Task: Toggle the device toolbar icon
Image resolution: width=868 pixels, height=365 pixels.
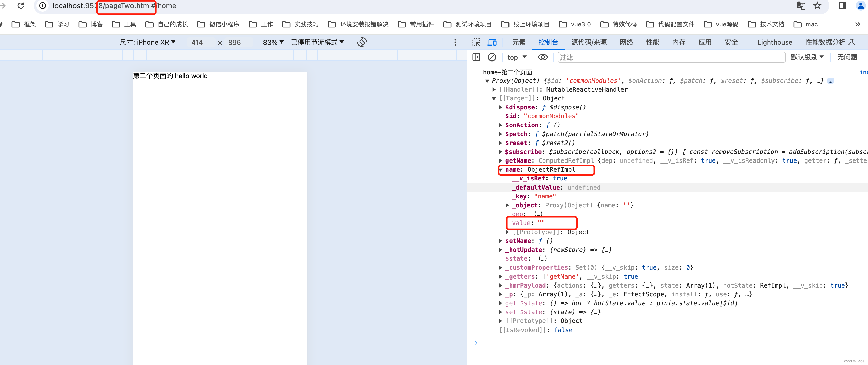Action: tap(492, 42)
